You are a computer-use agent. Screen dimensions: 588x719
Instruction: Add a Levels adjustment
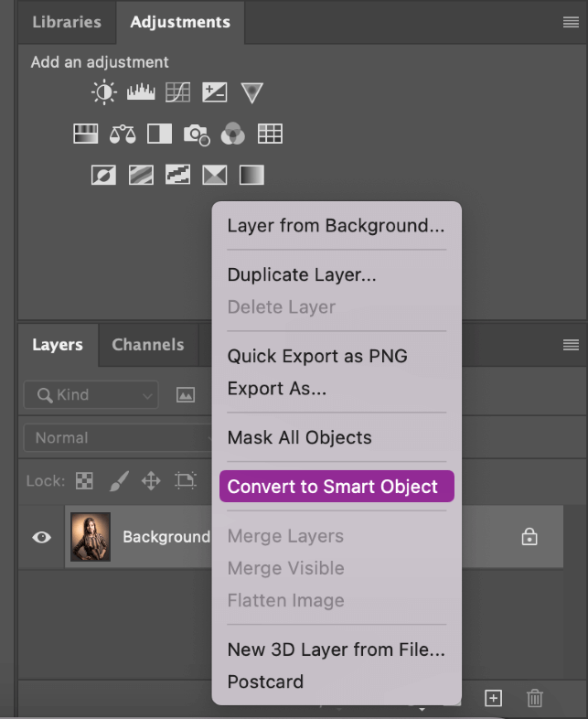(x=141, y=92)
